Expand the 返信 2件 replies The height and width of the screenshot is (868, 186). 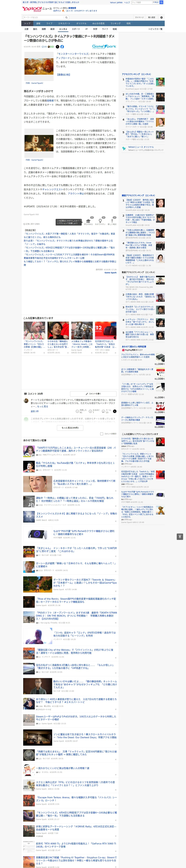click(34, 411)
